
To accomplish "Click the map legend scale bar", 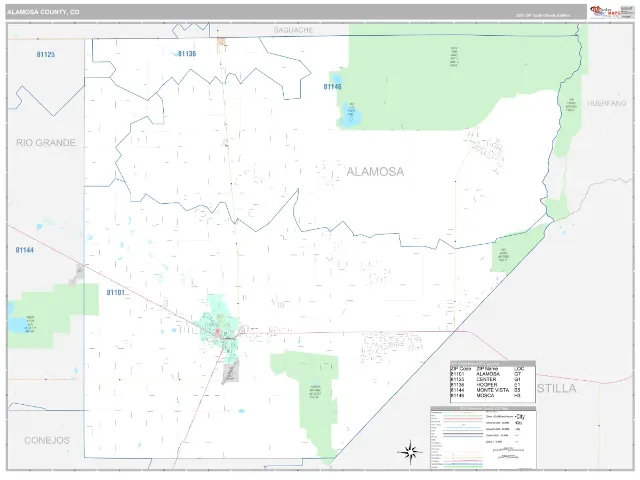I will (x=508, y=451).
